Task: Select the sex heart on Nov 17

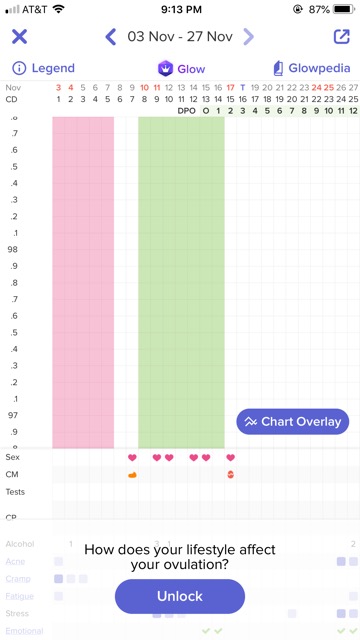Action: [231, 458]
